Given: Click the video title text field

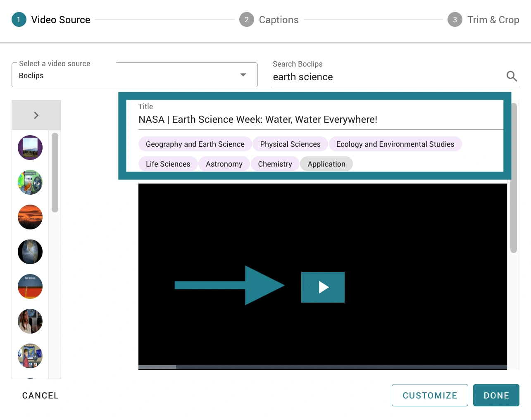Looking at the screenshot, I should pos(321,119).
